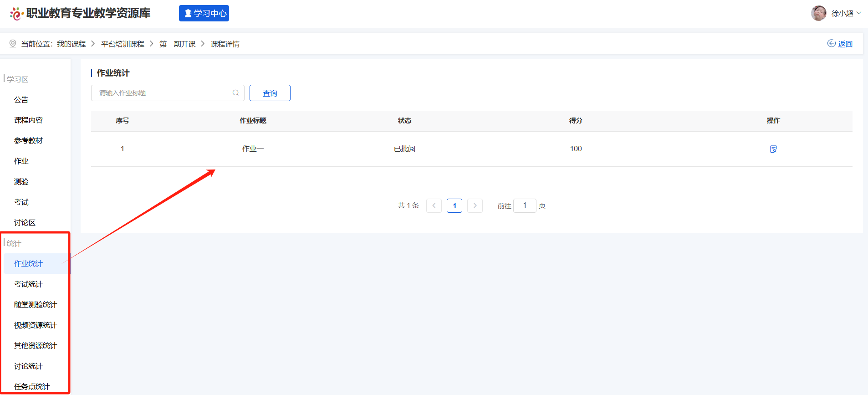868x395 pixels.
Task: Click the search magnifier icon in the input
Action: pyautogui.click(x=235, y=93)
